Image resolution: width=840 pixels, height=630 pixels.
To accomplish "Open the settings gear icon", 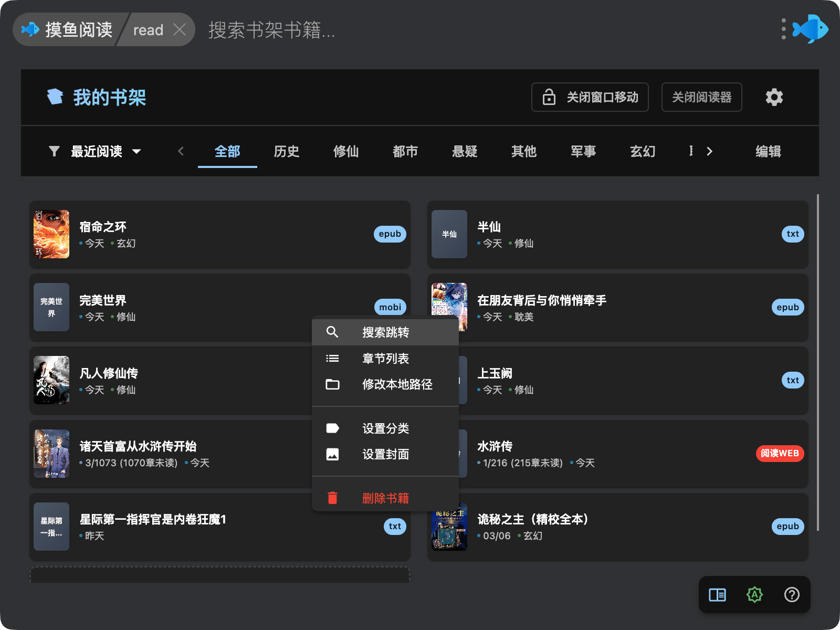I will click(774, 97).
